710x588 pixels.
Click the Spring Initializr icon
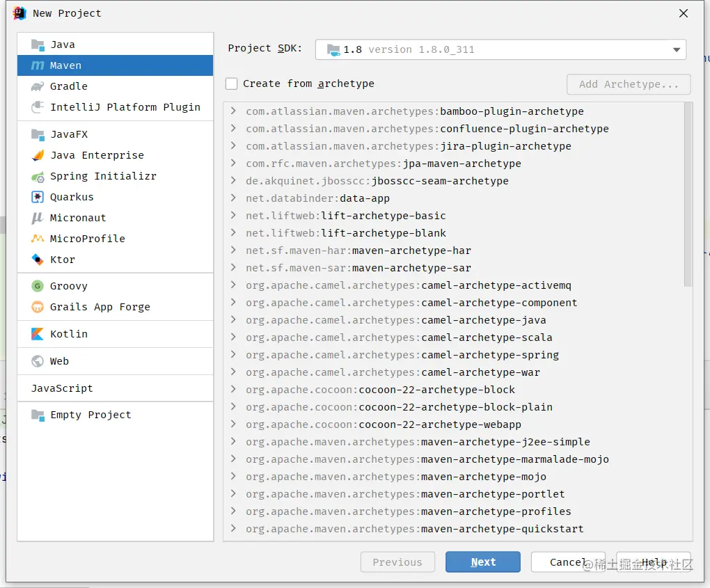point(38,177)
